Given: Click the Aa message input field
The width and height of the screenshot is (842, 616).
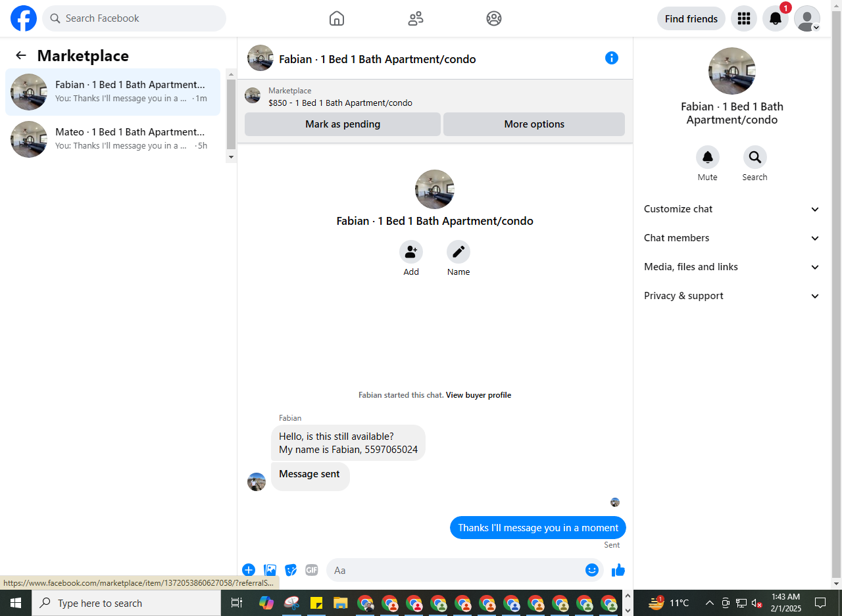Looking at the screenshot, I should coord(456,570).
